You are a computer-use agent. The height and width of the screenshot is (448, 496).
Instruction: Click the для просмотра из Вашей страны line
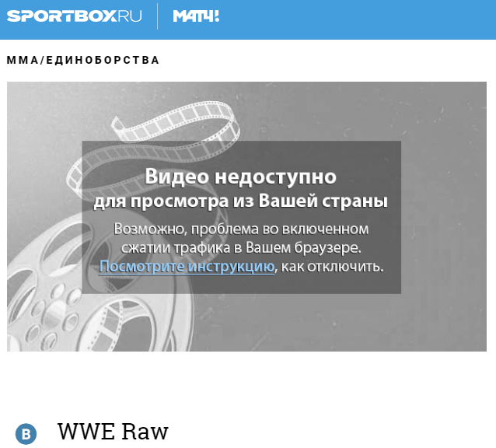[x=240, y=201]
